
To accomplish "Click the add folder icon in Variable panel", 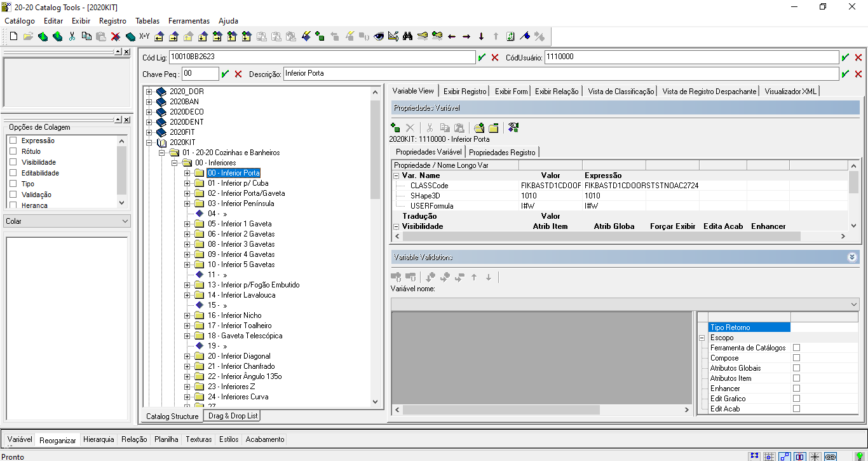I will point(479,128).
